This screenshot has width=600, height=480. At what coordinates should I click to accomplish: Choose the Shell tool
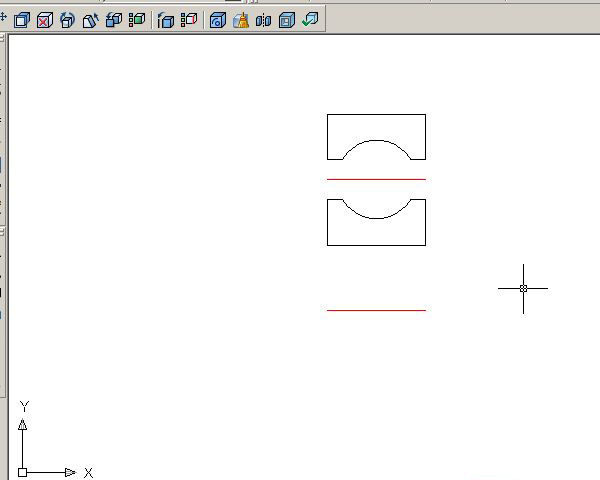[287, 19]
